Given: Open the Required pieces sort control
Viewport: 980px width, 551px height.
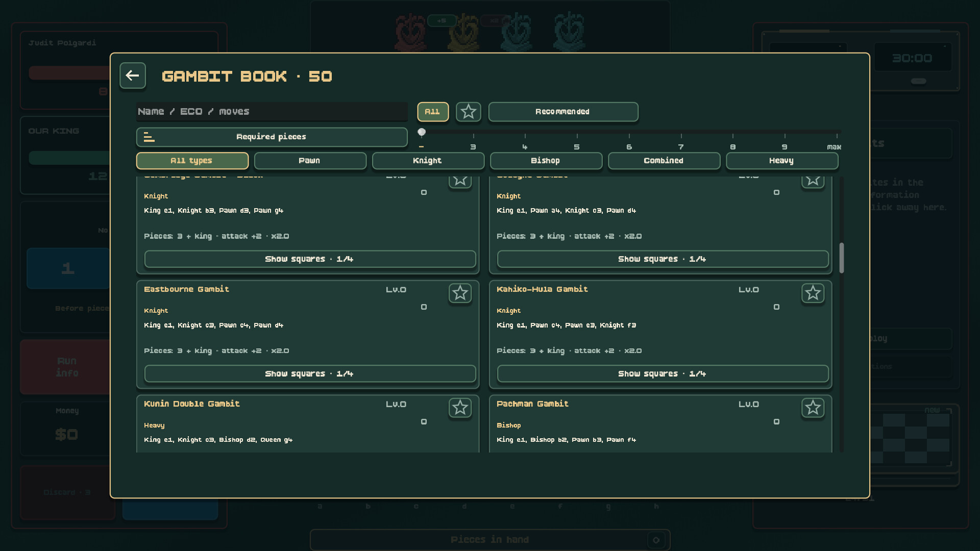Looking at the screenshot, I should coord(272,137).
